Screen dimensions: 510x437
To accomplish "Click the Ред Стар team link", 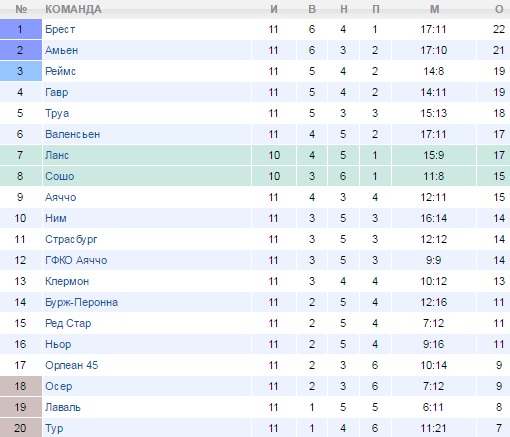I will (68, 323).
